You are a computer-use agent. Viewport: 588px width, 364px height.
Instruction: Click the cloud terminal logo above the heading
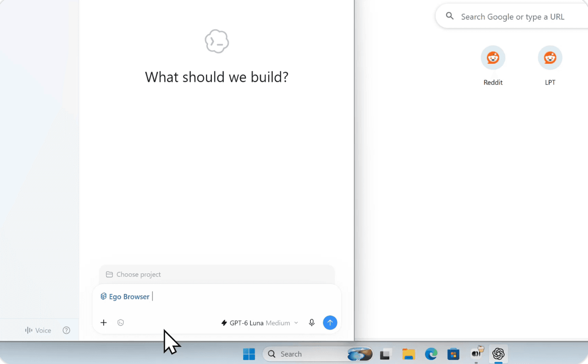(217, 41)
